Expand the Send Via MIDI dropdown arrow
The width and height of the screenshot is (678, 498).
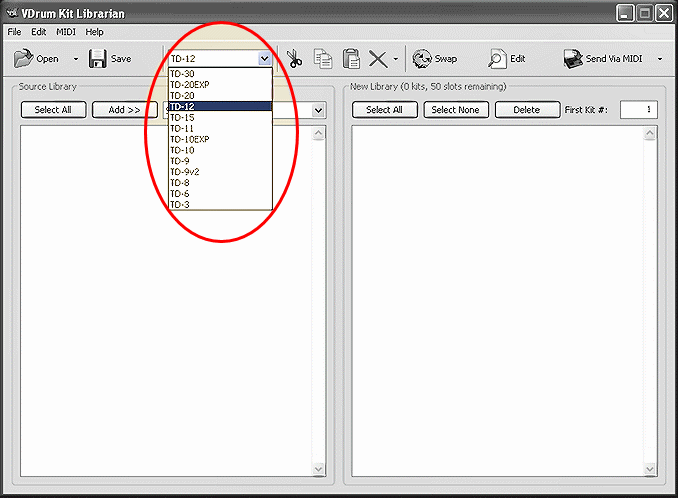click(x=660, y=59)
